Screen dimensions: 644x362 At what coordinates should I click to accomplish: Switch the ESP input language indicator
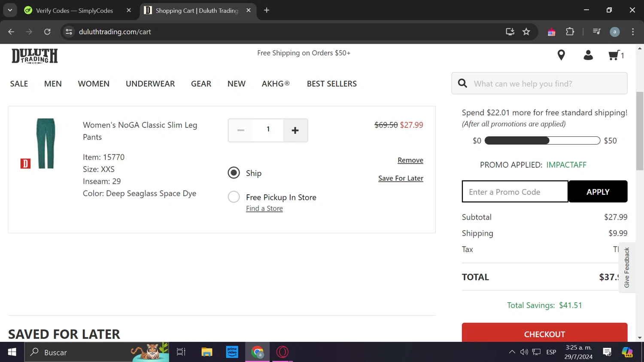point(551,352)
